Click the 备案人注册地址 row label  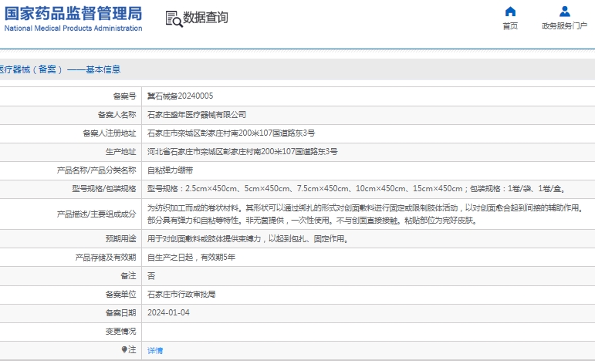click(x=110, y=133)
